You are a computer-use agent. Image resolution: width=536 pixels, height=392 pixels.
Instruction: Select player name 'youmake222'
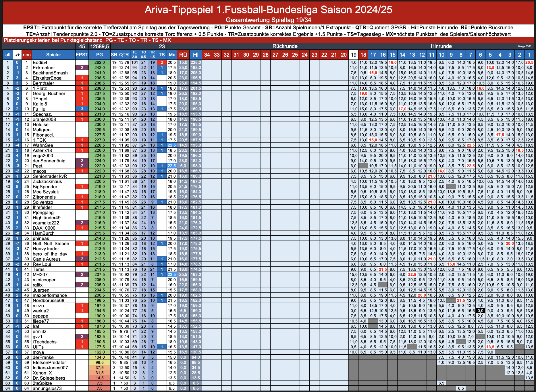pyautogui.click(x=46, y=223)
